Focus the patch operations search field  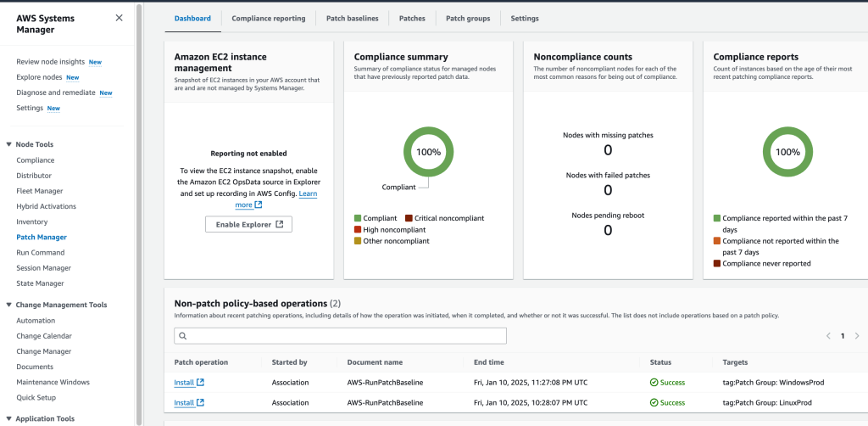coord(343,336)
